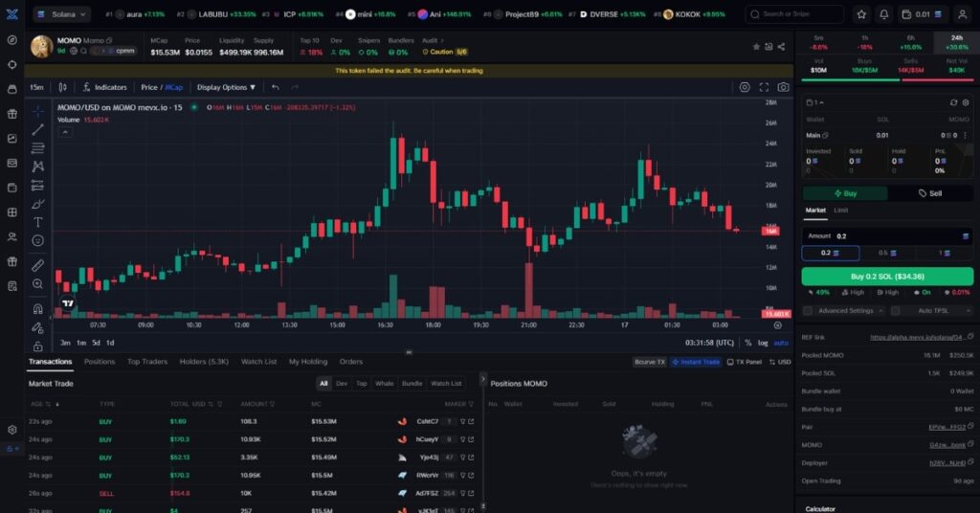
Task: Select the trend line drawing tool
Action: (38, 129)
